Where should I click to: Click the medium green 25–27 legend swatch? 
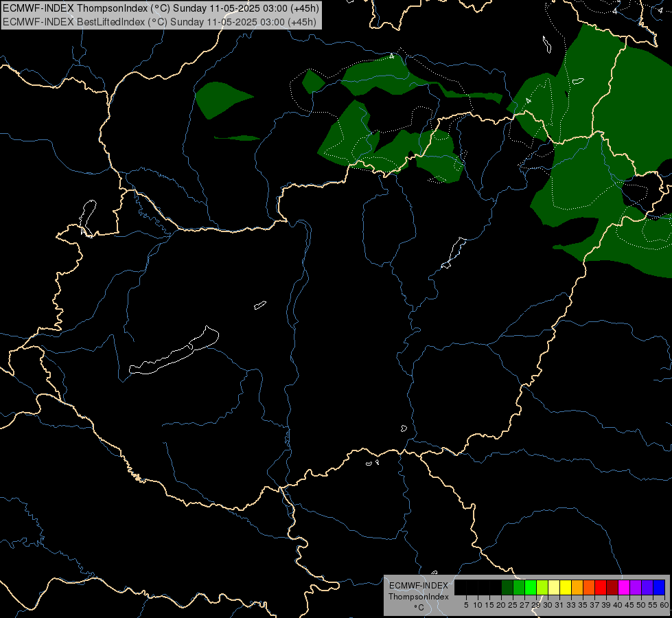[x=519, y=588]
